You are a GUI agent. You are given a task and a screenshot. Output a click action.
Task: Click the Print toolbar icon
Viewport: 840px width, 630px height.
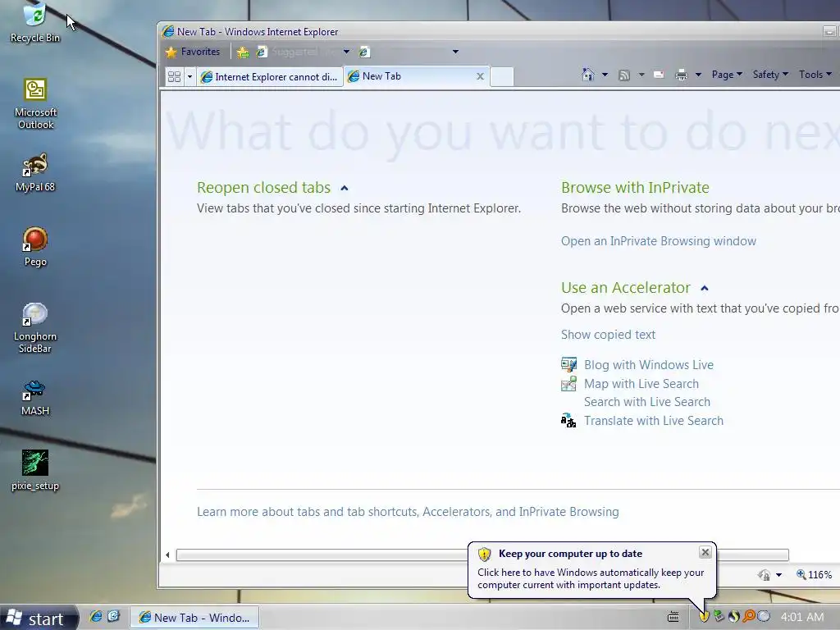681,75
